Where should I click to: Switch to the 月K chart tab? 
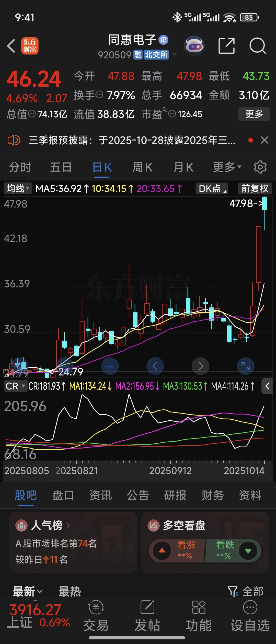click(183, 168)
